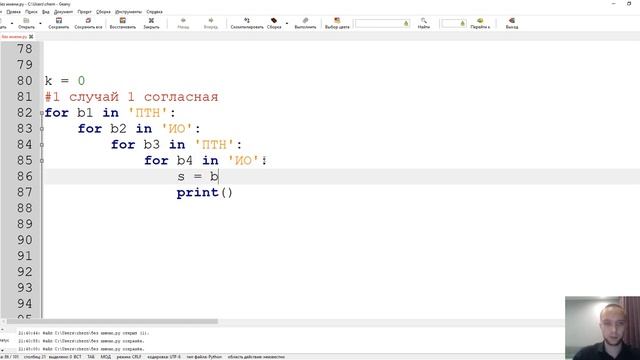Viewport: 640px width, 360px height.
Task: Collapse fold marker at line 83
Action: point(42,129)
